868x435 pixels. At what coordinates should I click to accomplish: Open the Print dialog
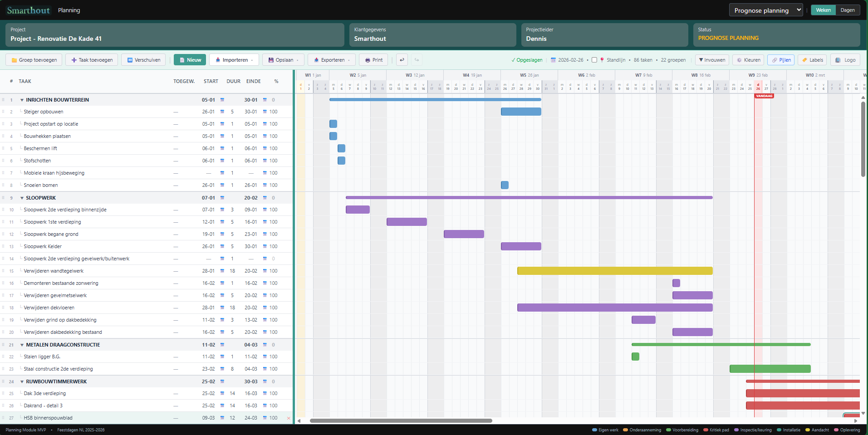pos(373,59)
